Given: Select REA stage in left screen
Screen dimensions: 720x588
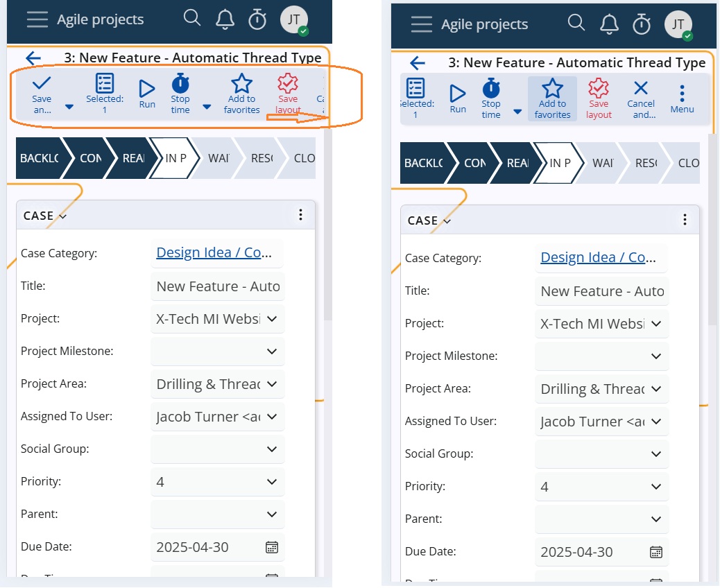Looking at the screenshot, I should [133, 158].
